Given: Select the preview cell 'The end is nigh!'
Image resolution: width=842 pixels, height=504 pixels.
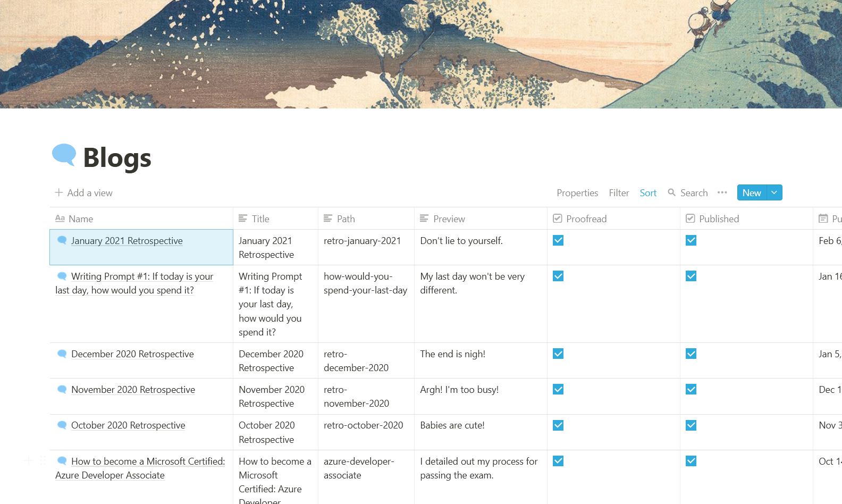Looking at the screenshot, I should (481, 360).
